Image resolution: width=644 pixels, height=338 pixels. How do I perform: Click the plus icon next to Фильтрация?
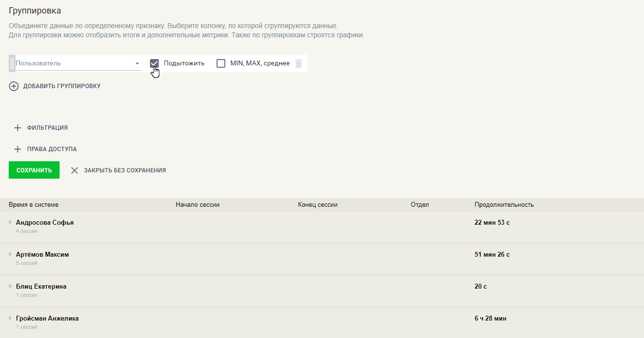pyautogui.click(x=17, y=128)
